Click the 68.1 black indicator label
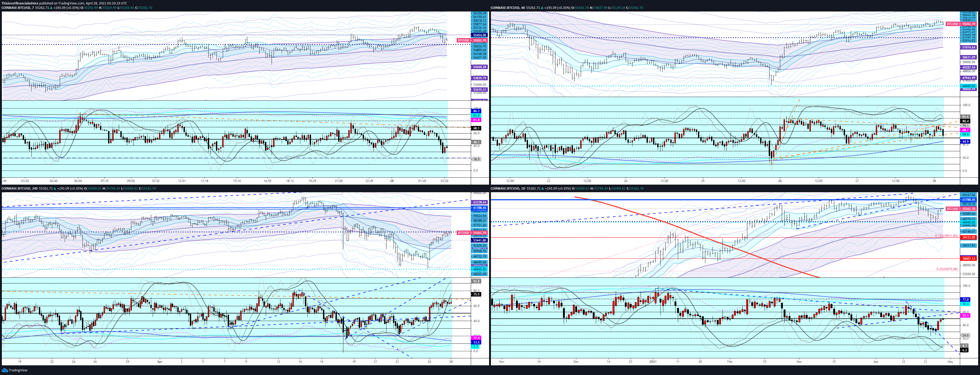The height and width of the screenshot is (375, 980). [476, 128]
